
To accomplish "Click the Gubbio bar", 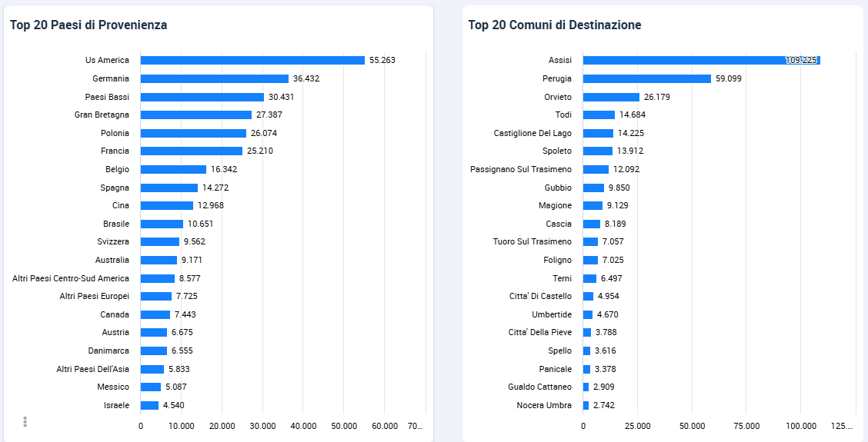I will click(x=593, y=188).
